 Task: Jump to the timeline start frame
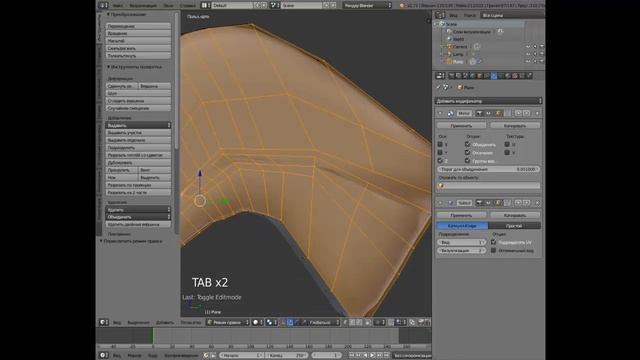coord(351,356)
